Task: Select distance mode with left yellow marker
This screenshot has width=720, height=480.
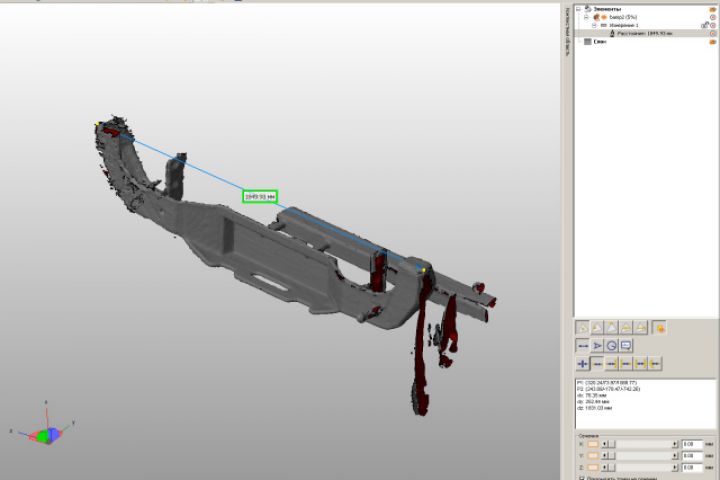Action: click(x=626, y=364)
